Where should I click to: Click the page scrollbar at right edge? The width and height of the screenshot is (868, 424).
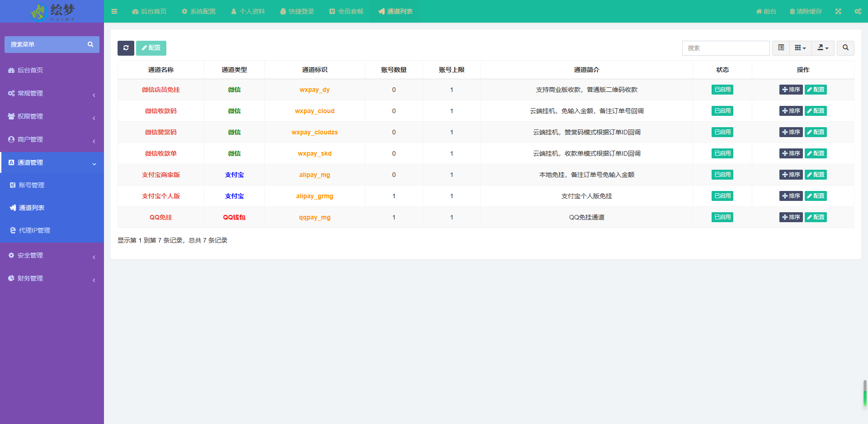[x=865, y=393]
